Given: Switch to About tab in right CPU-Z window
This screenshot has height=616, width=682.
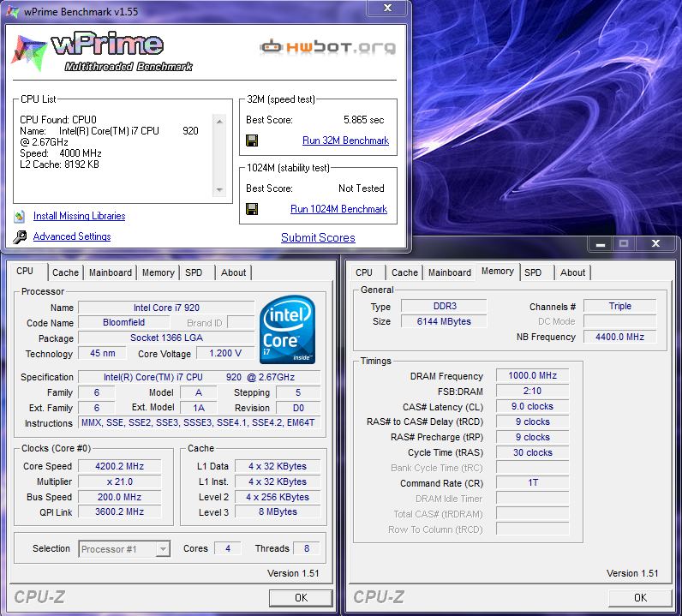Looking at the screenshot, I should (x=573, y=272).
